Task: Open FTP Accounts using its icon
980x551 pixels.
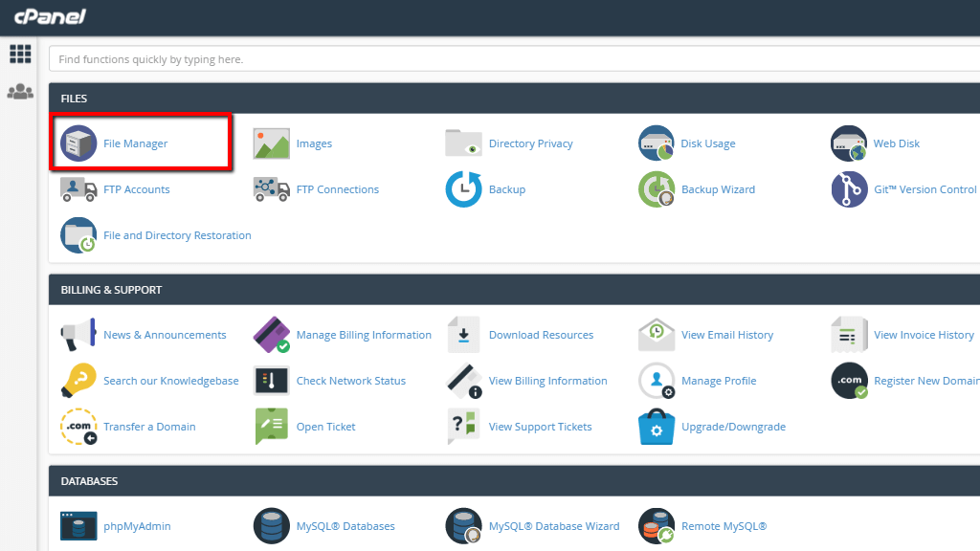Action: (78, 188)
